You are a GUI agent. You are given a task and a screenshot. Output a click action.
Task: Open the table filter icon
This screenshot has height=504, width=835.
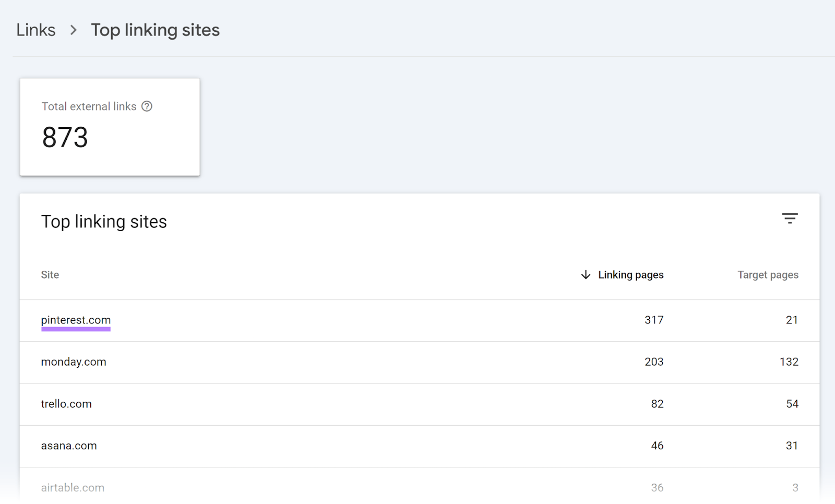point(790,219)
